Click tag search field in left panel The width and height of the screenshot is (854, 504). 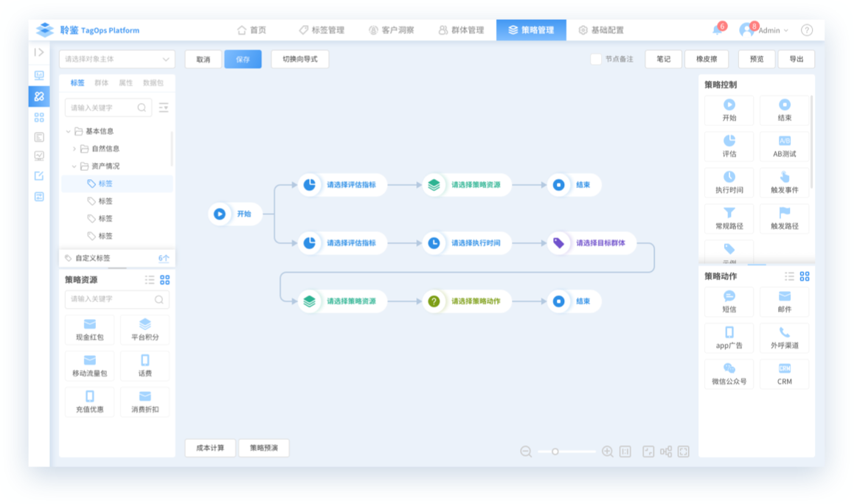[x=108, y=108]
